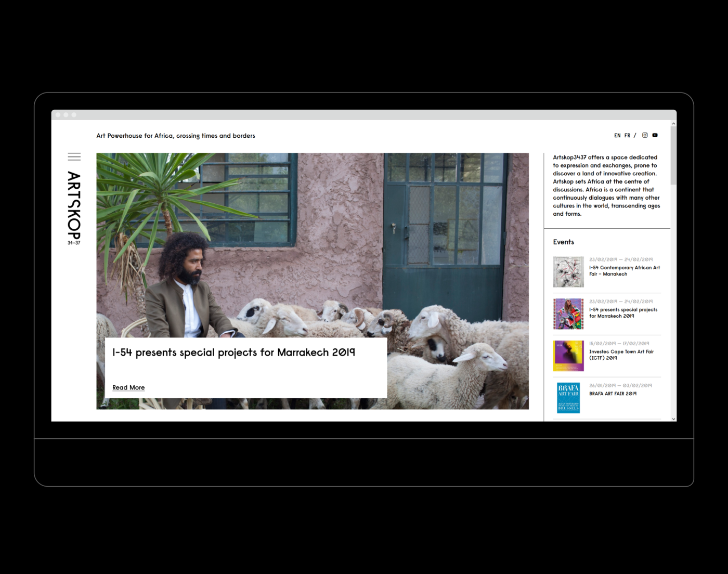Viewport: 728px width, 574px height.
Task: Open the hero headline about Marrakech 2019
Action: click(233, 353)
